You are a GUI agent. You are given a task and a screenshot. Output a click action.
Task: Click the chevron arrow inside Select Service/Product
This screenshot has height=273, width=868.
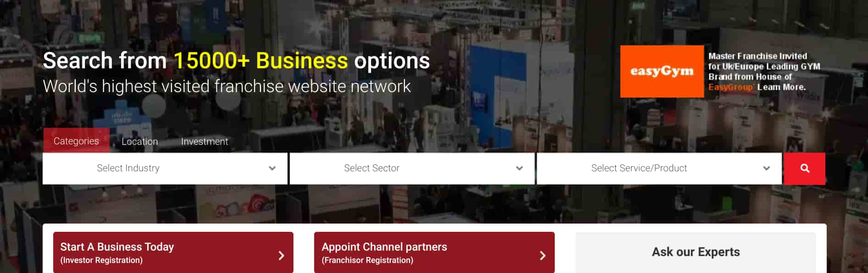(x=767, y=169)
